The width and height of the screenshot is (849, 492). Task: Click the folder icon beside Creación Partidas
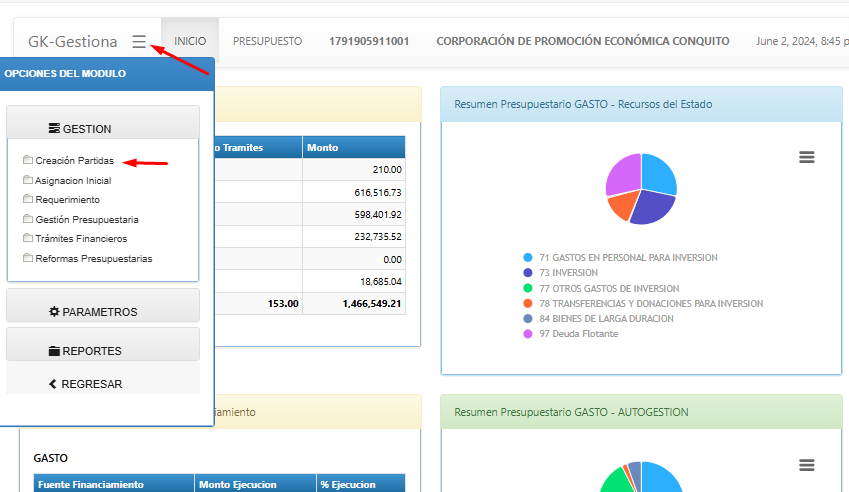pyautogui.click(x=28, y=160)
